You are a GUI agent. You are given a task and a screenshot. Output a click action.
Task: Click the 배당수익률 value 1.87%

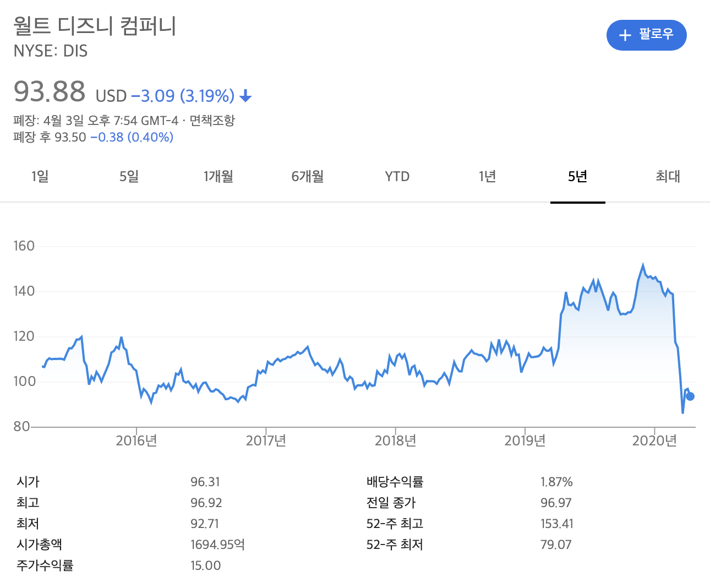pyautogui.click(x=556, y=482)
